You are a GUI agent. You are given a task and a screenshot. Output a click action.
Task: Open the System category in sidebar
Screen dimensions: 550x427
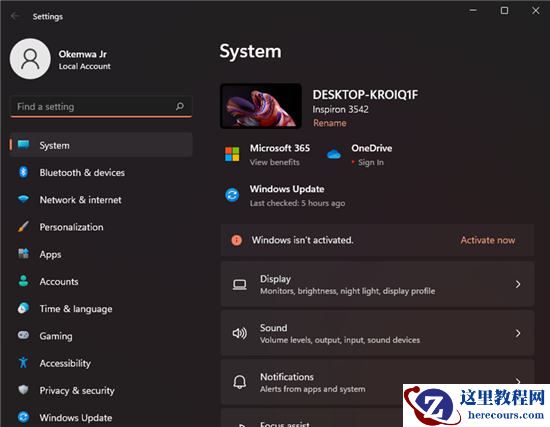[101, 145]
